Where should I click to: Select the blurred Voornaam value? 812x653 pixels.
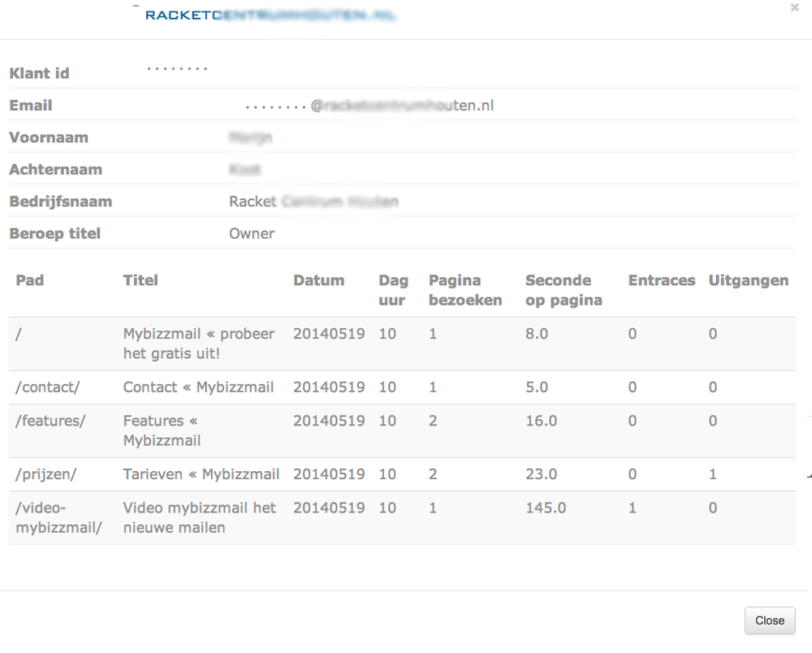[x=250, y=138]
